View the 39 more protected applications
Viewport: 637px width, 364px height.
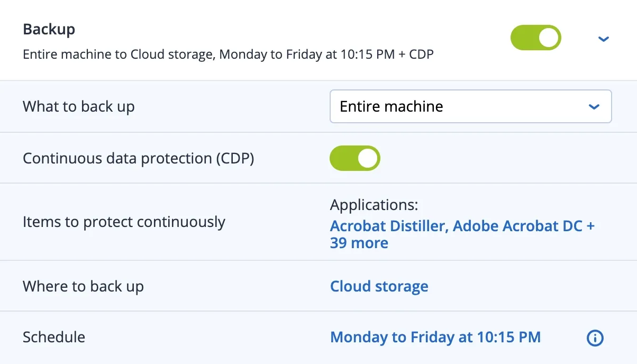click(359, 243)
